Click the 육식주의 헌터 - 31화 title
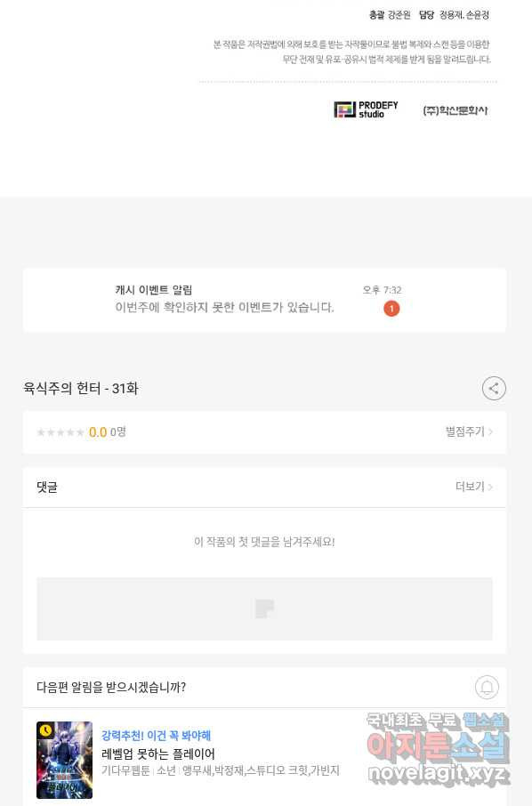This screenshot has width=532, height=806. (x=81, y=388)
